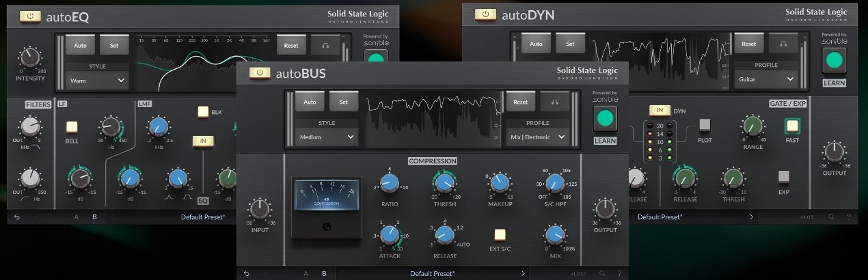Open the autoBUS Style dropdown showing Medium
This screenshot has width=868, height=280.
pos(327,137)
